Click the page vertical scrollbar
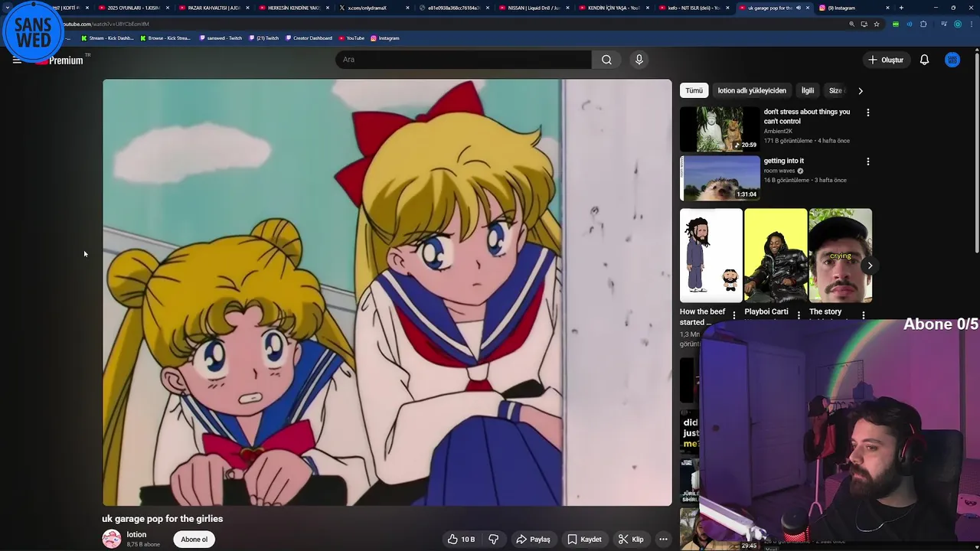The height and width of the screenshot is (551, 980). [976, 153]
